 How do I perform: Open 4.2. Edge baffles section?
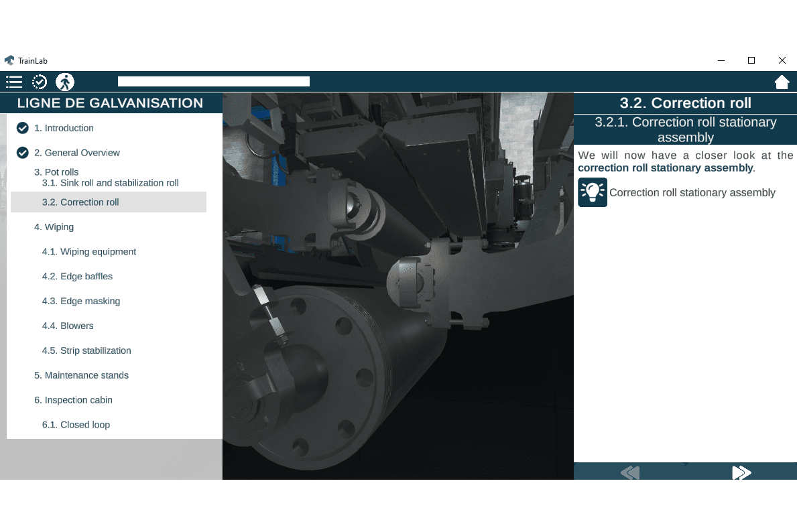tap(77, 277)
